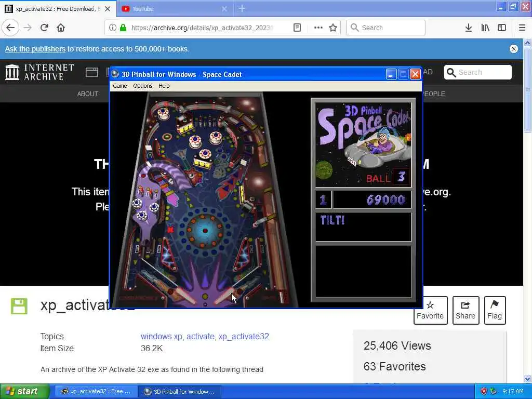Open Firefox downloads panel
Screen dimensions: 532x399
468,28
